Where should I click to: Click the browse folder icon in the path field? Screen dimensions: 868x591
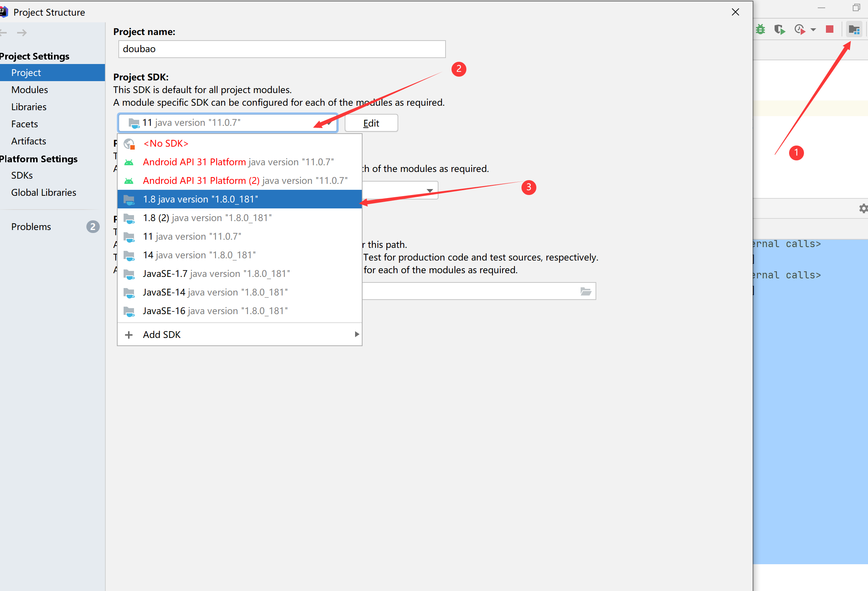(x=585, y=291)
